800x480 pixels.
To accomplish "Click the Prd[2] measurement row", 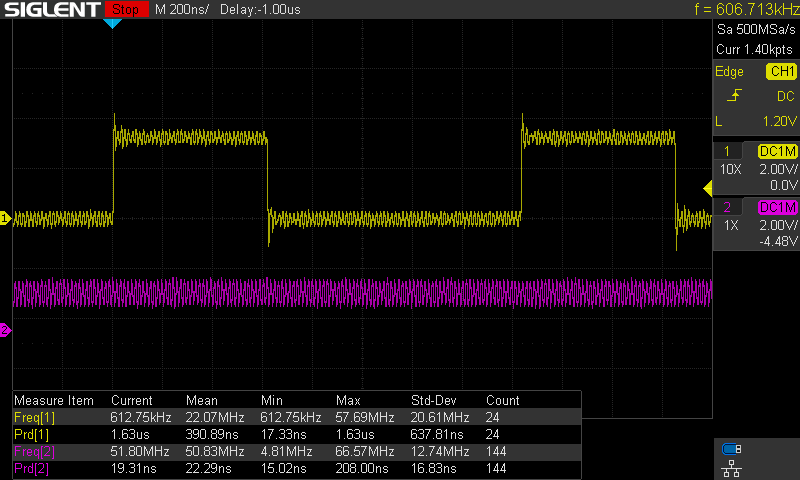I will [297, 468].
